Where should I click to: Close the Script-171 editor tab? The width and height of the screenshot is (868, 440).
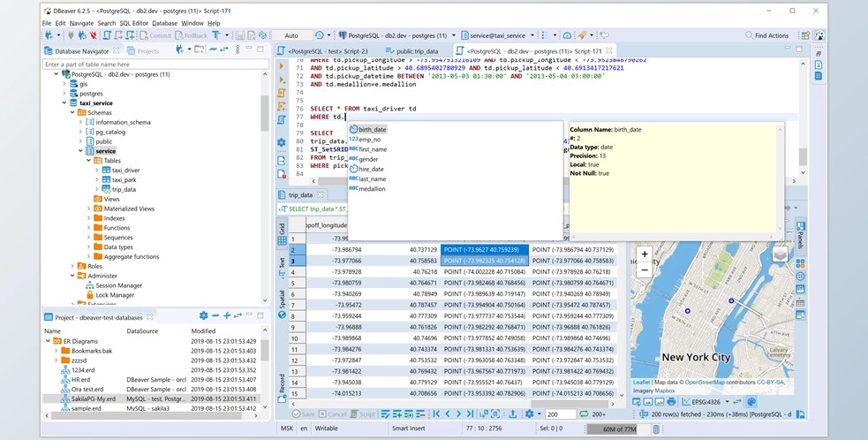(609, 50)
